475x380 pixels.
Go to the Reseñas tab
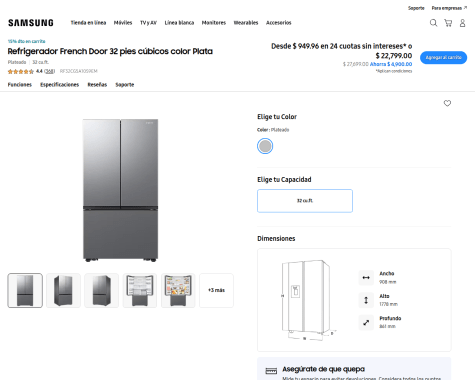click(x=97, y=85)
